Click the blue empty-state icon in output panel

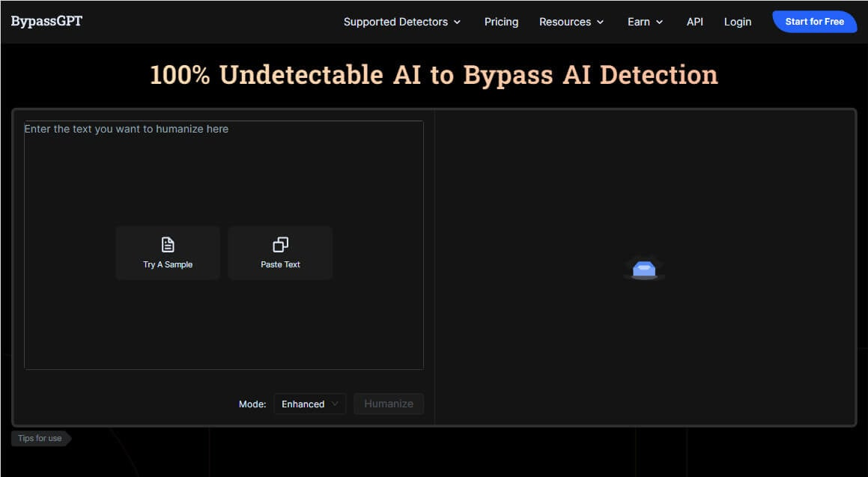pos(644,267)
